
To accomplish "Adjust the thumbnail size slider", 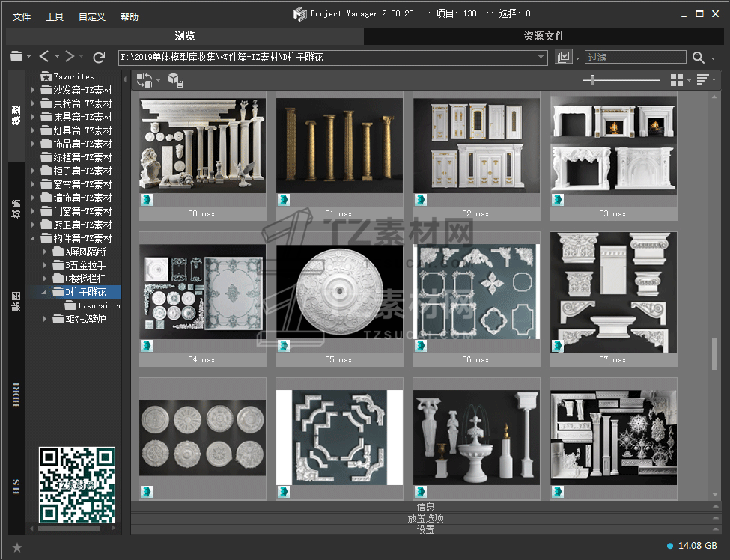I will (593, 80).
